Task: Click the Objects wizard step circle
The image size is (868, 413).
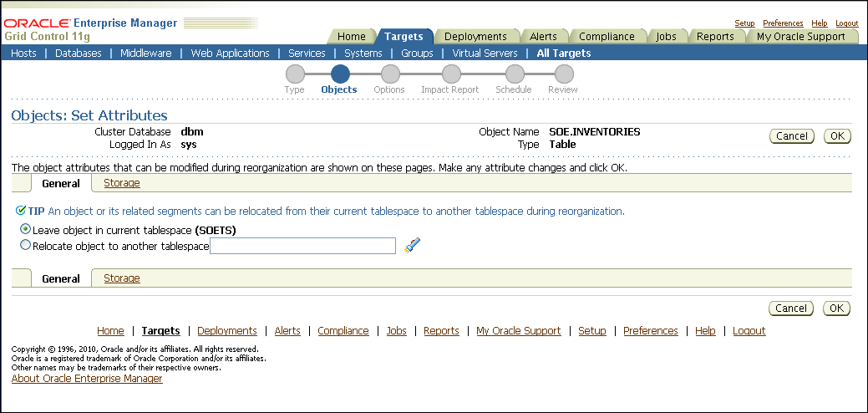Action: click(x=340, y=74)
